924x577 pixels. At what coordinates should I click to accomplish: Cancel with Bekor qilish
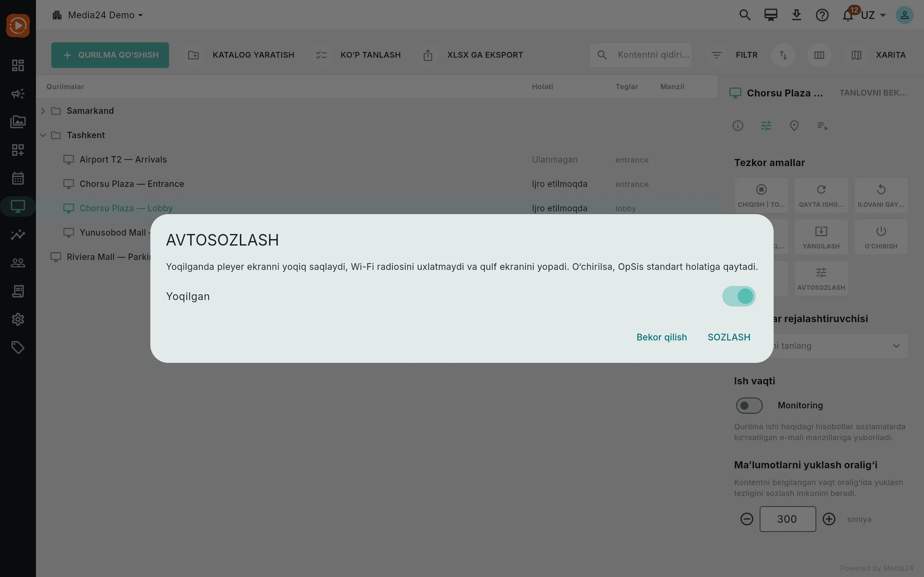point(661,337)
